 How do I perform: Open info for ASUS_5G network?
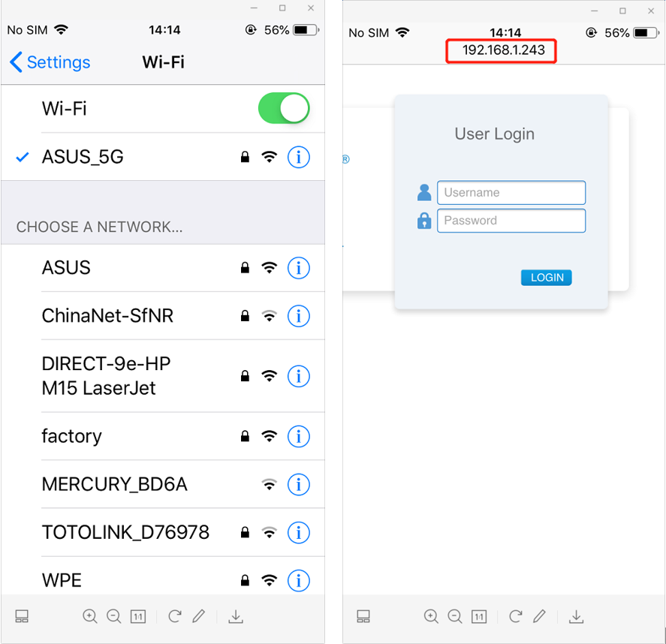click(x=299, y=157)
